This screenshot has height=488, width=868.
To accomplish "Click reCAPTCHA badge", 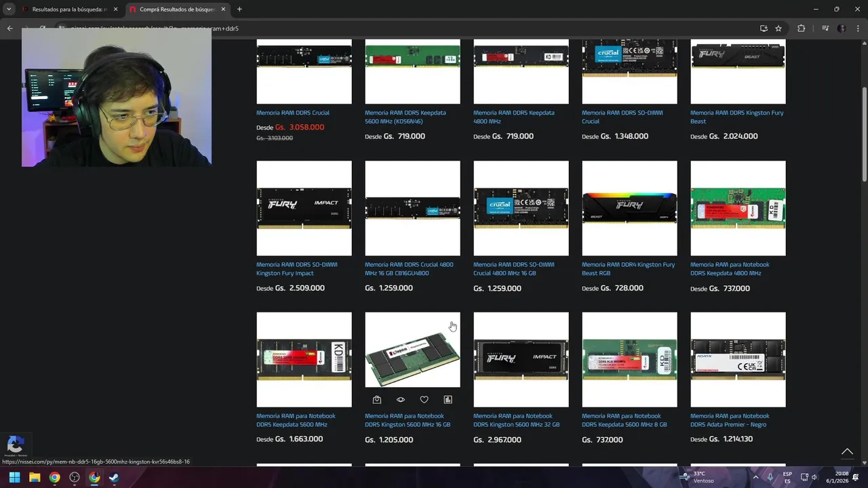I will (x=15, y=446).
